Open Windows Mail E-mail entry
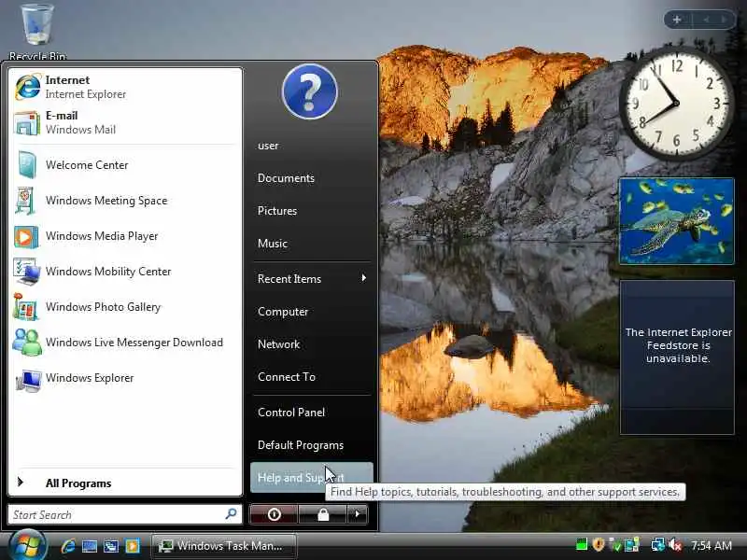Viewport: 747px width, 560px height. coord(125,122)
